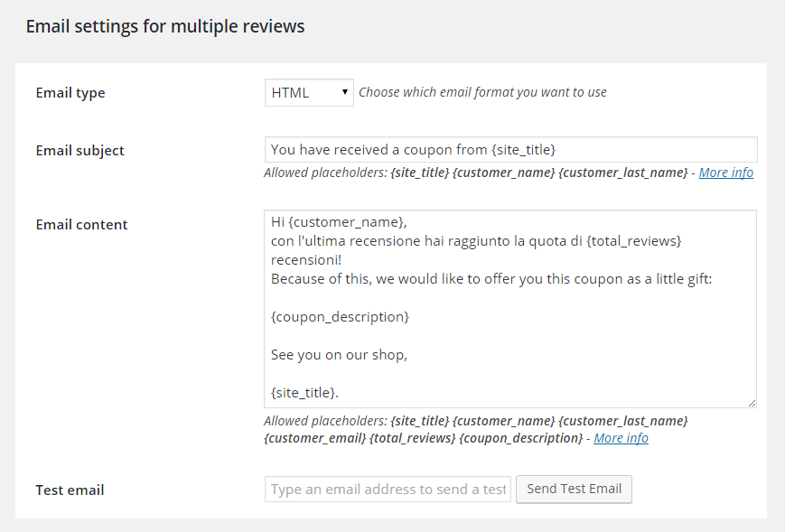Click the Email content label
Screen dimensions: 785x532
(x=81, y=225)
